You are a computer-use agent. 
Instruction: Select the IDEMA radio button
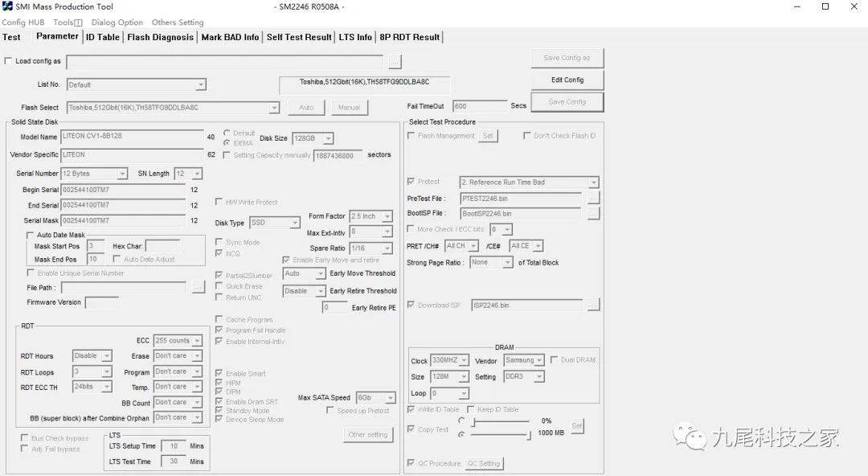click(227, 142)
